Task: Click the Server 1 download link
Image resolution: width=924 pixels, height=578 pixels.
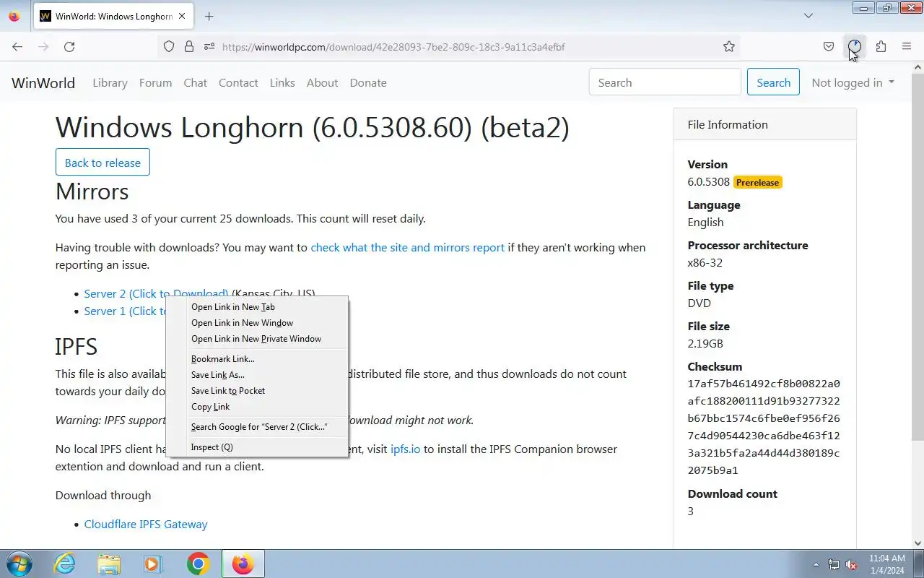Action: pyautogui.click(x=125, y=311)
